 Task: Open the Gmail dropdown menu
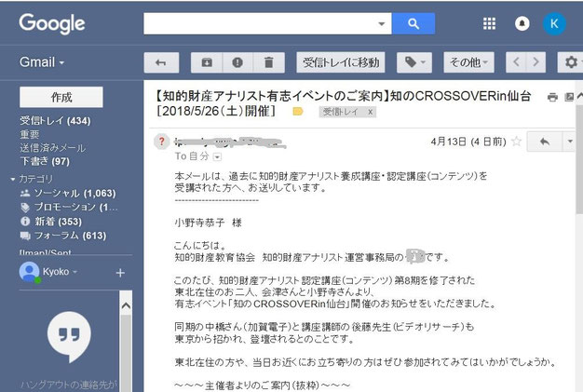click(42, 62)
